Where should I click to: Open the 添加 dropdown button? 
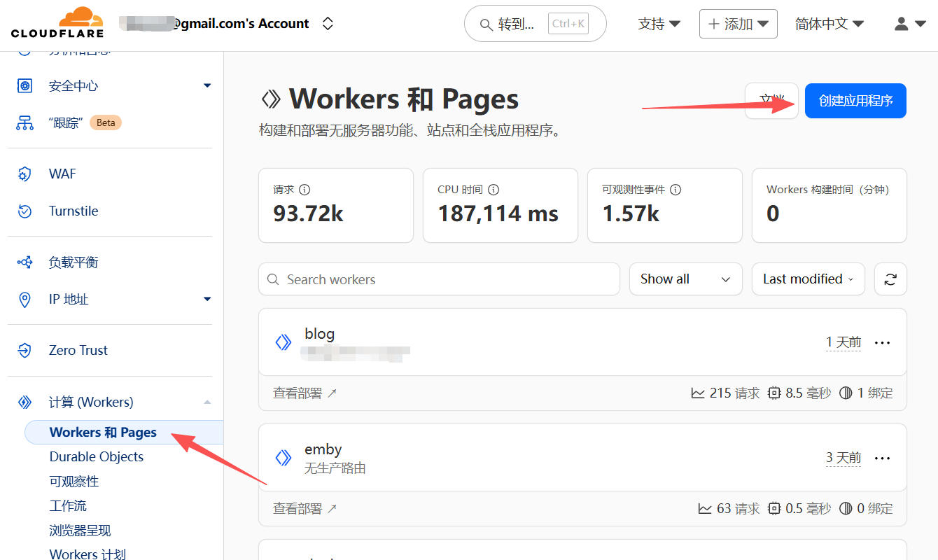pyautogui.click(x=738, y=24)
